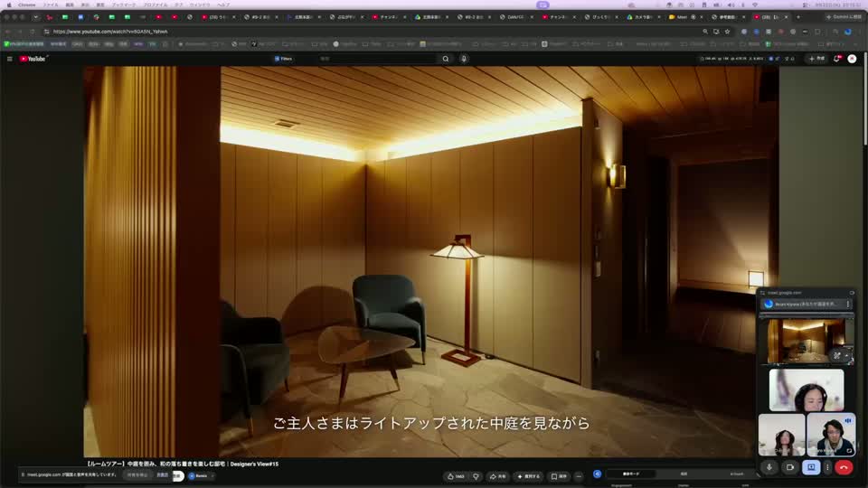Open the more actions ellipsis below video
The height and width of the screenshot is (488, 868).
(x=579, y=476)
